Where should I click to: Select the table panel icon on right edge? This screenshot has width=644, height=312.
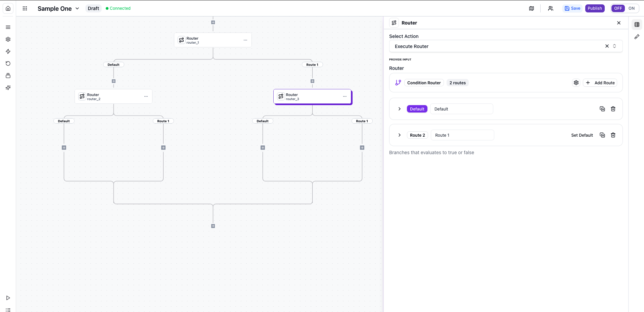(637, 24)
